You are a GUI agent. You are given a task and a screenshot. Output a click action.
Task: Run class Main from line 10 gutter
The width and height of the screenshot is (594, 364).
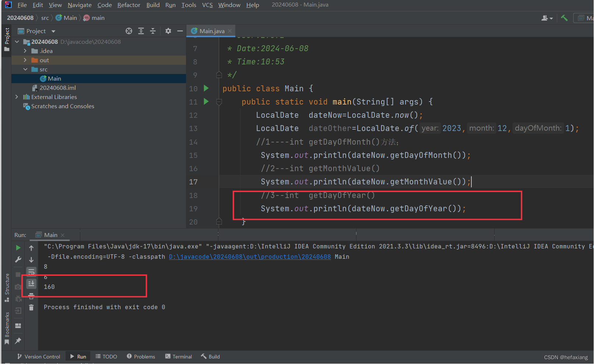coord(206,88)
